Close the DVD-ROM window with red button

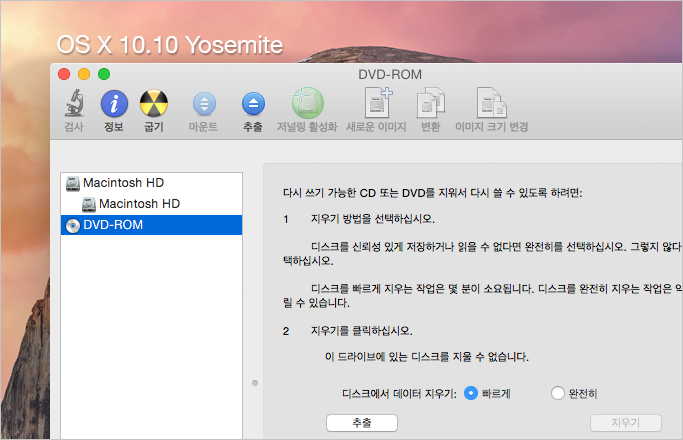(64, 74)
